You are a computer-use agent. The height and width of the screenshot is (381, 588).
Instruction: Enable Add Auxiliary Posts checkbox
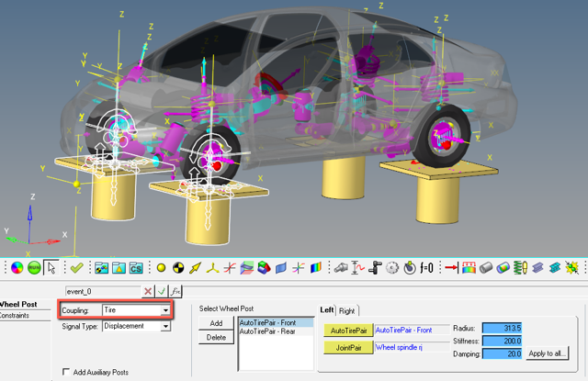(66, 371)
